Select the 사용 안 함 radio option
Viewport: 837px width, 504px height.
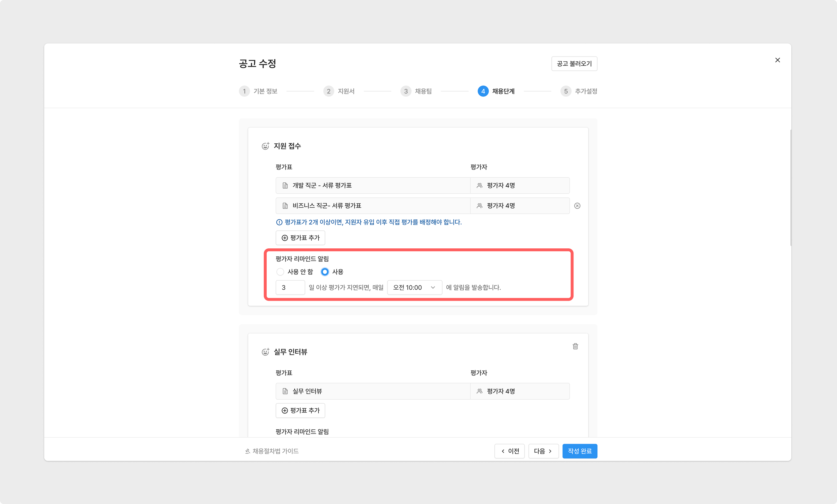tap(280, 272)
